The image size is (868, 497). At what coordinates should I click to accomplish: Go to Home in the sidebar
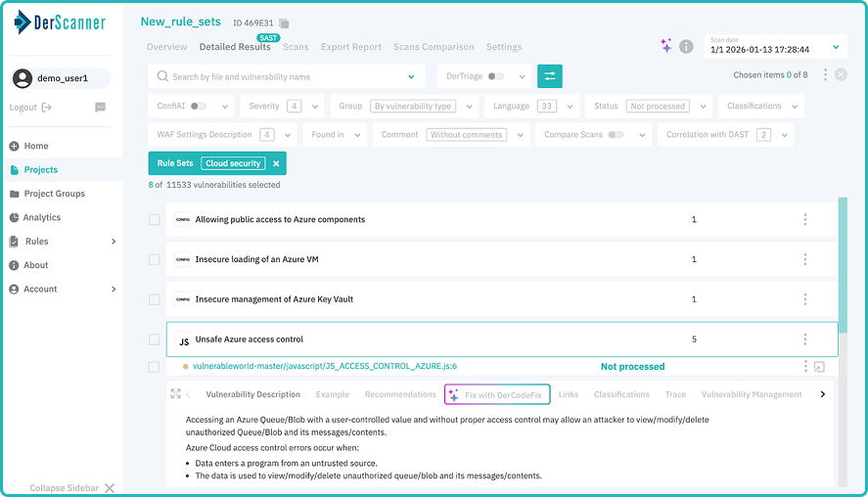point(36,146)
